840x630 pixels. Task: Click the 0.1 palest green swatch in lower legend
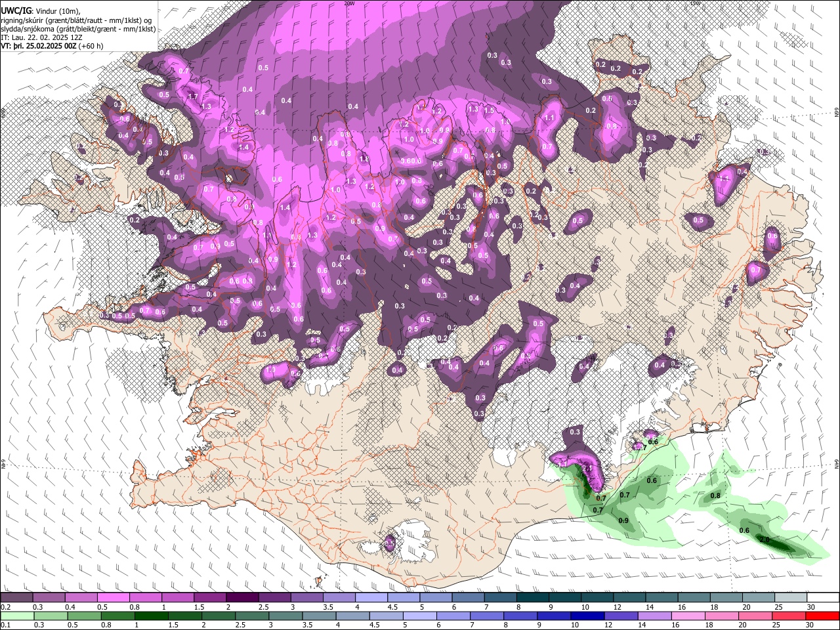coord(17,616)
